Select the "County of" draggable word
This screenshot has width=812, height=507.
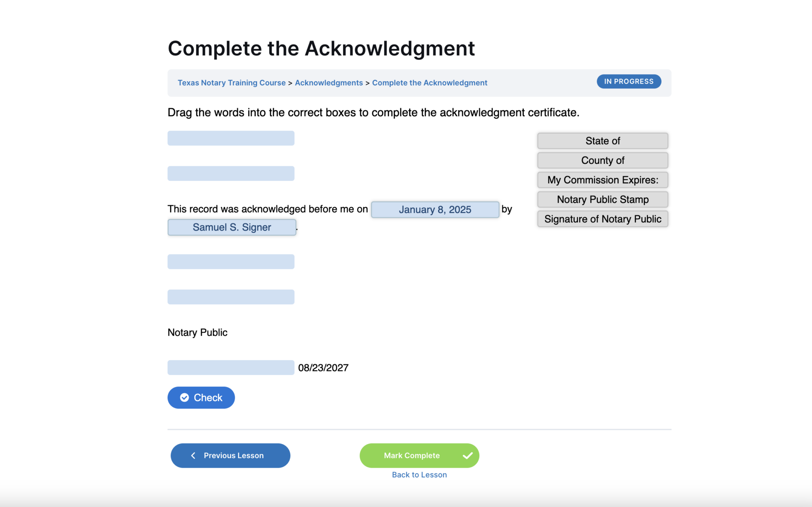point(602,160)
